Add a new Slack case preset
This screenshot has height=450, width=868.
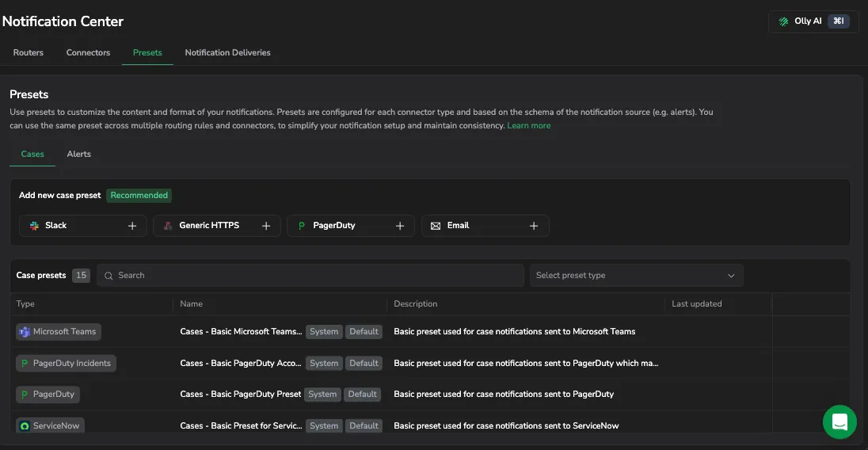(83, 226)
